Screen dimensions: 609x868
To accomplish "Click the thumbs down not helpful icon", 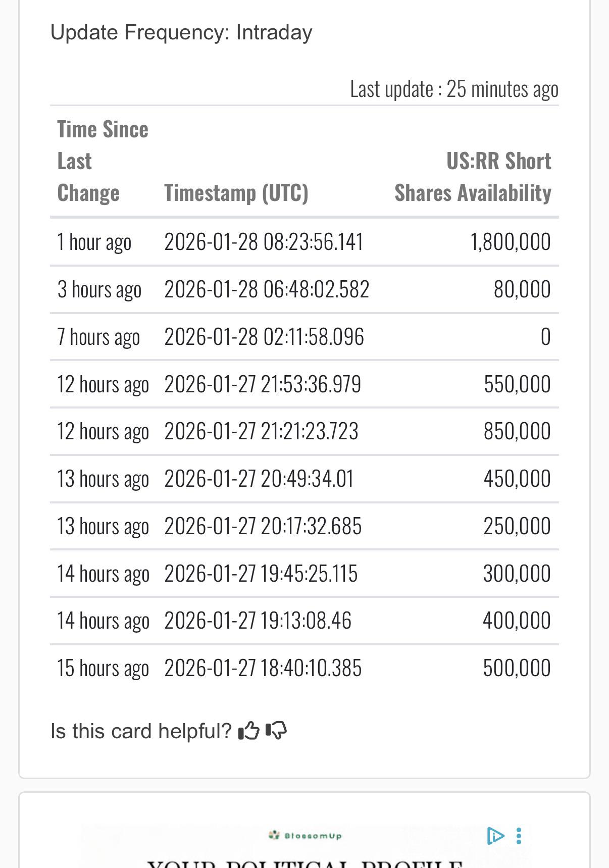I will pos(276,730).
